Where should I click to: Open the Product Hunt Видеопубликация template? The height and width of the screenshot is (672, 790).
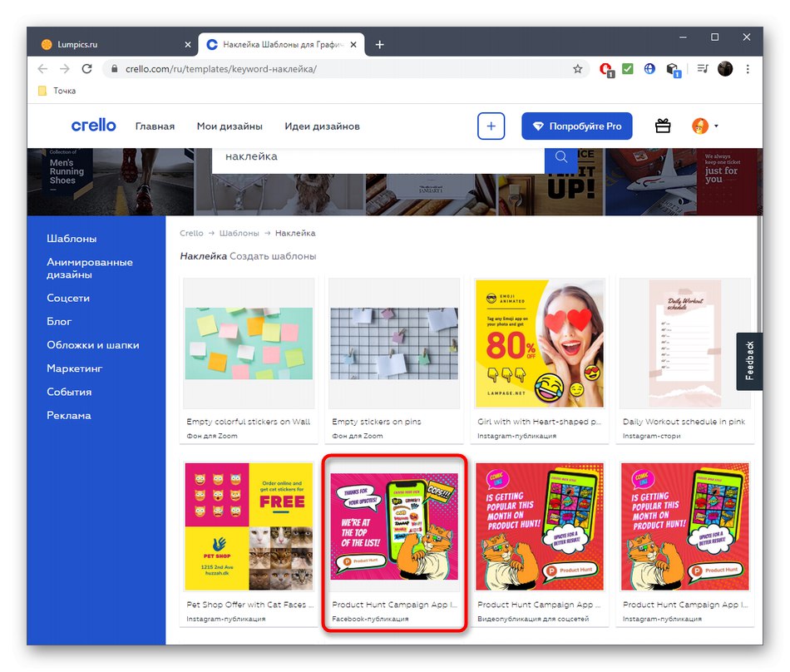pos(540,526)
